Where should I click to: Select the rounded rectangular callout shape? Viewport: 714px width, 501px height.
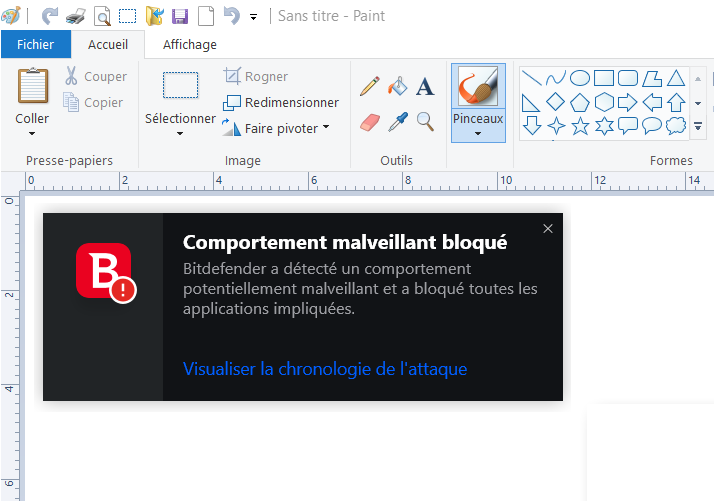[628, 126]
